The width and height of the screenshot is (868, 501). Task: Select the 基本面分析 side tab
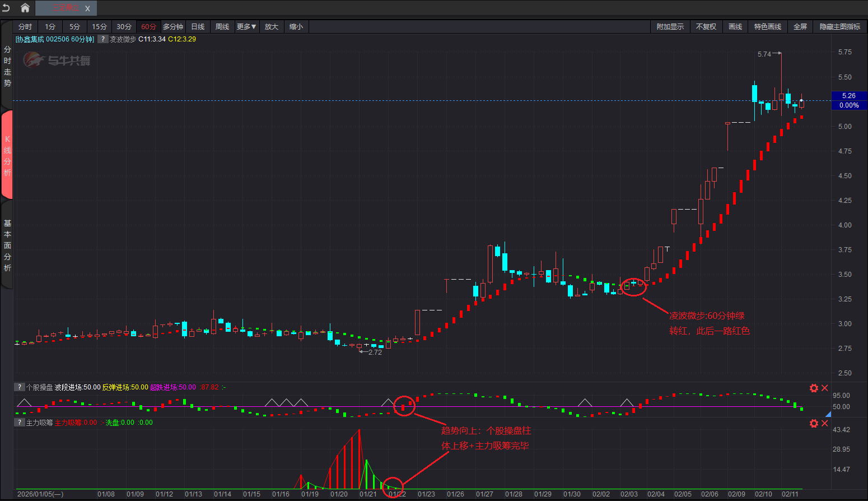pos(7,245)
